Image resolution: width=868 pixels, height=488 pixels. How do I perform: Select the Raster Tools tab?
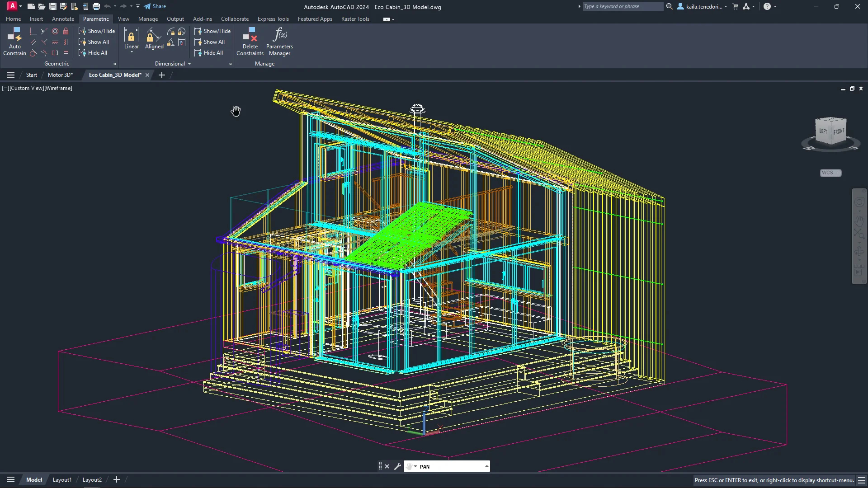(x=355, y=19)
